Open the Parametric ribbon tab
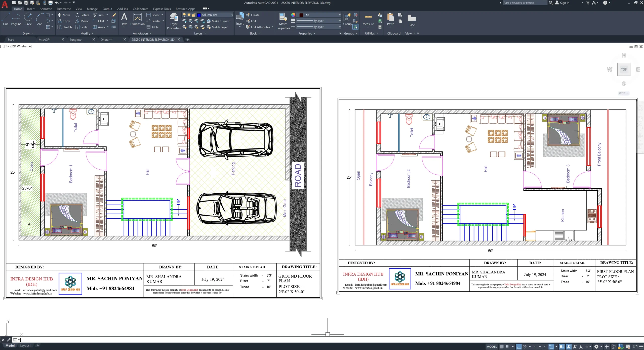The image size is (644, 350). (64, 9)
